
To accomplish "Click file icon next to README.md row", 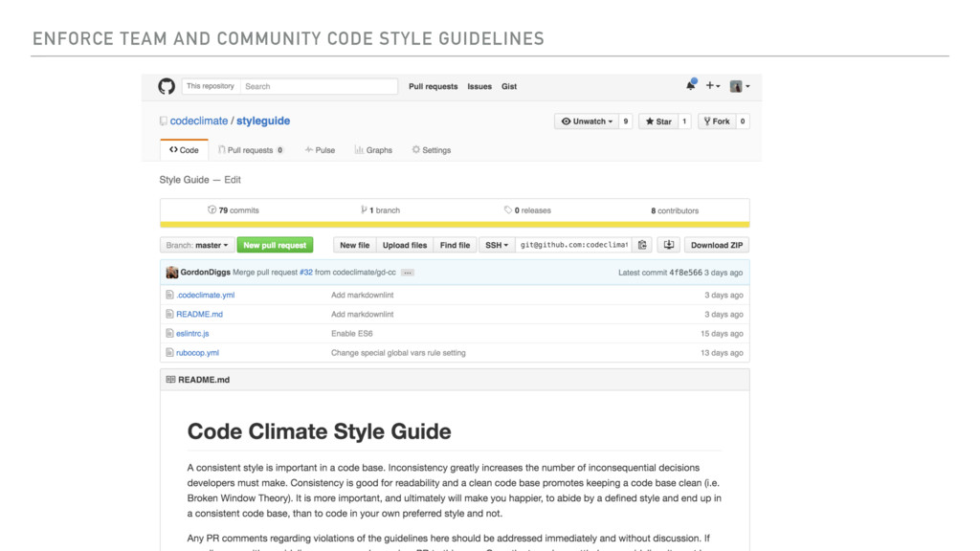I will coord(169,314).
